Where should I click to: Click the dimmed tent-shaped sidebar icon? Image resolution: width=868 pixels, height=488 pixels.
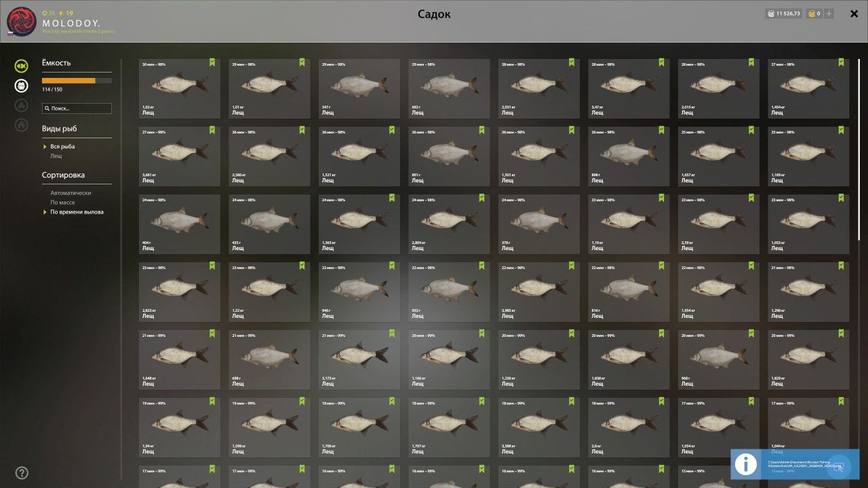(22, 105)
